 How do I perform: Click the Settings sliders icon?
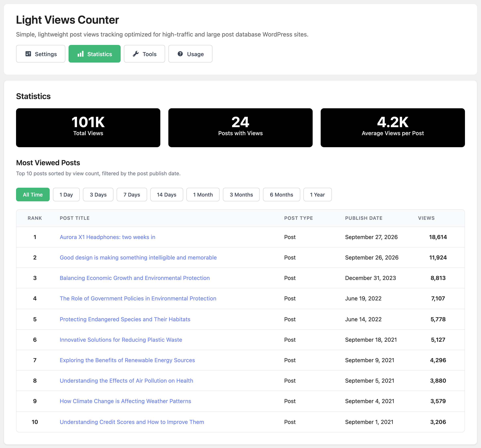tap(28, 54)
